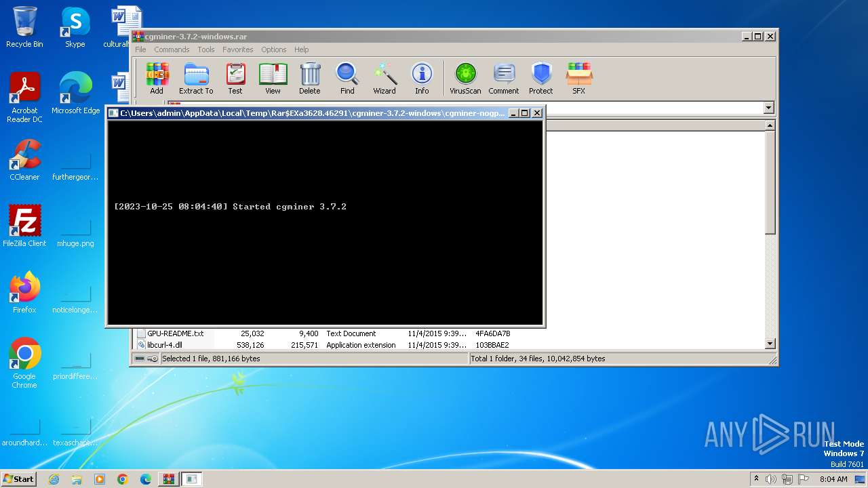Click the drive/key icons in WinRAR status bar
The height and width of the screenshot is (488, 868).
146,359
